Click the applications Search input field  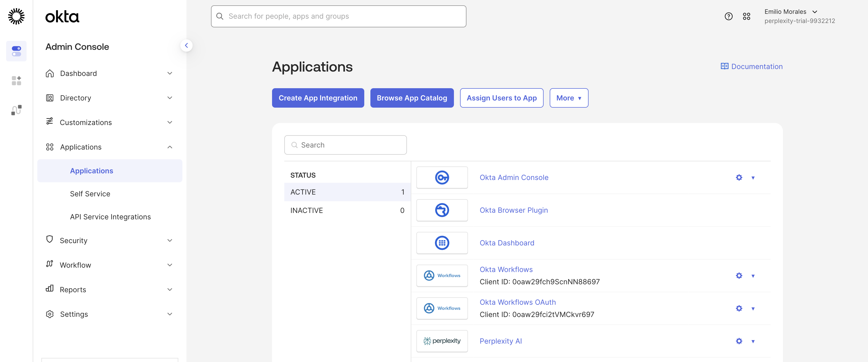click(x=345, y=145)
